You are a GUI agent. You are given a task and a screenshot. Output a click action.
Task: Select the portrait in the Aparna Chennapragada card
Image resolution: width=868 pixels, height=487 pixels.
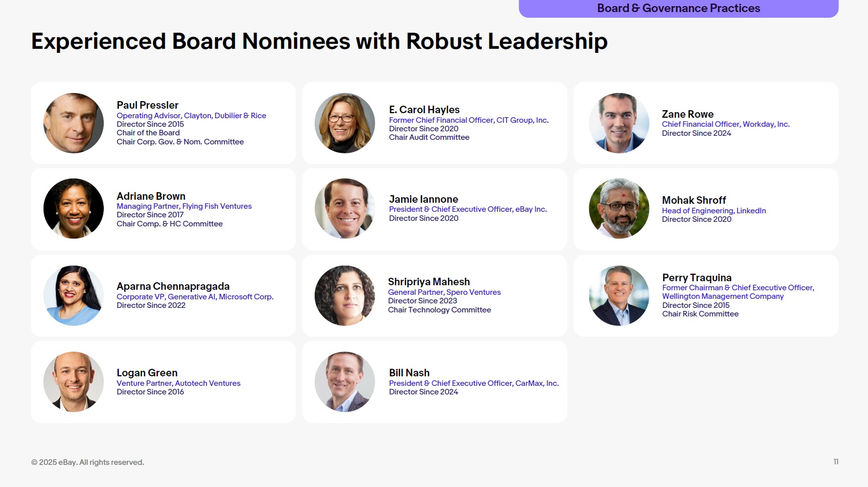pyautogui.click(x=74, y=296)
